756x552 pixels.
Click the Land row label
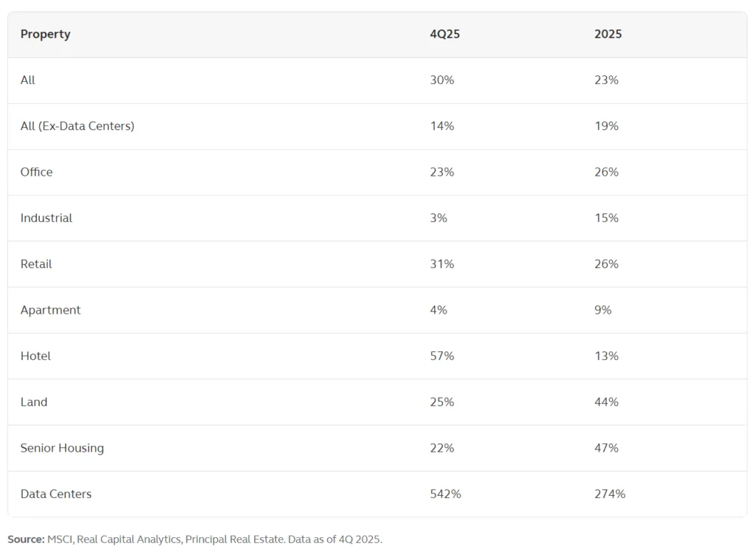tap(34, 401)
